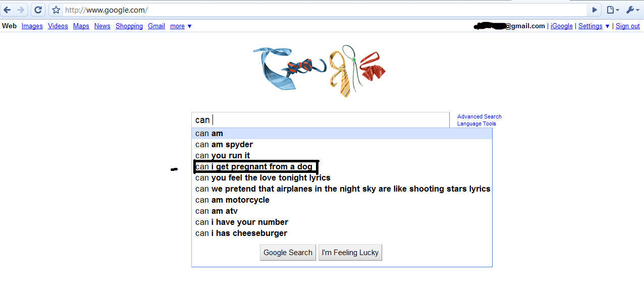Open Language Tools
The width and height of the screenshot is (644, 303).
(x=476, y=124)
